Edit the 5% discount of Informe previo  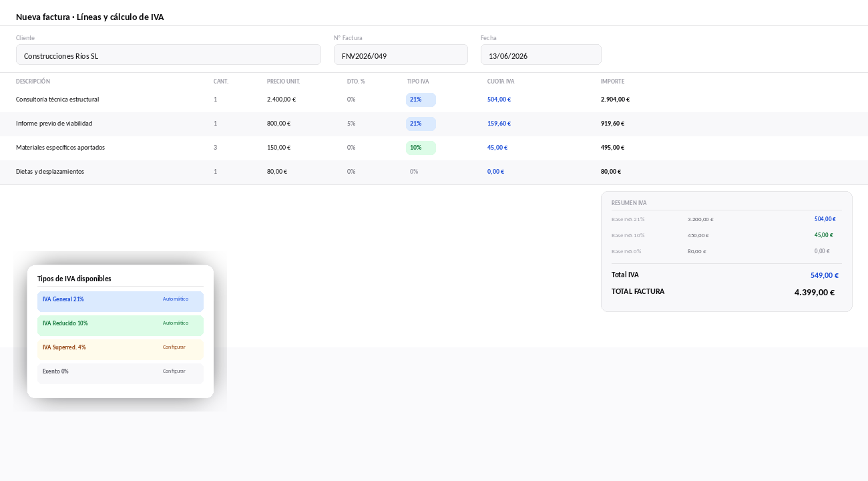tap(351, 124)
